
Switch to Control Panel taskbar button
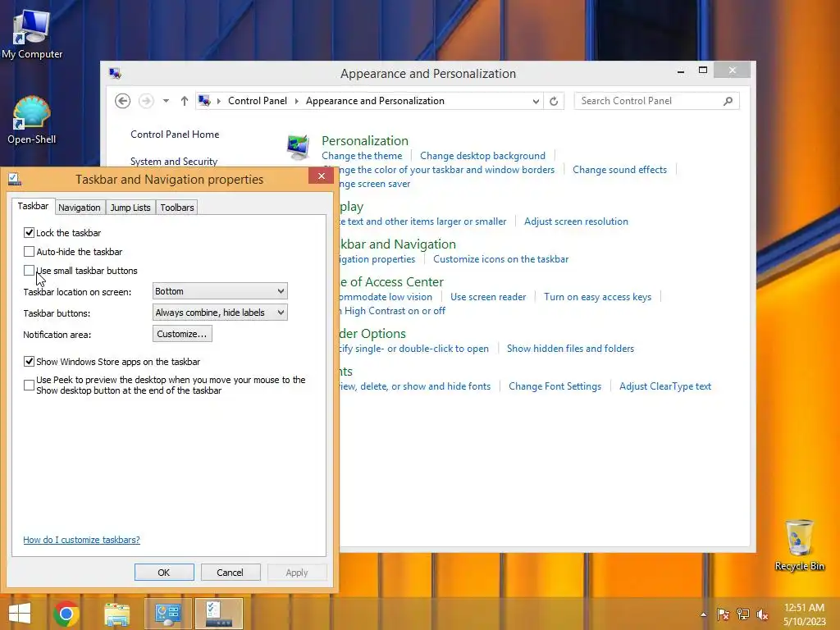(x=168, y=614)
